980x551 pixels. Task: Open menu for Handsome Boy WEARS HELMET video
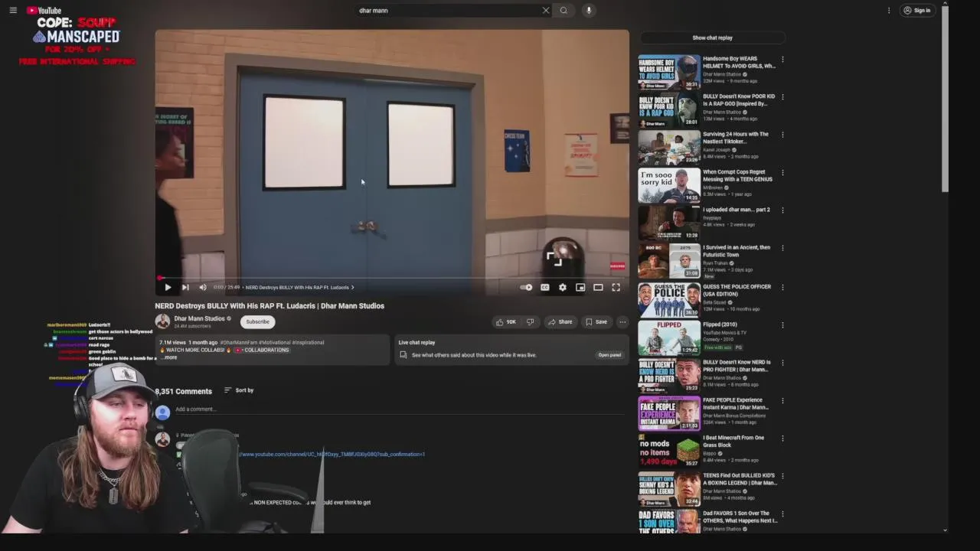(x=782, y=59)
